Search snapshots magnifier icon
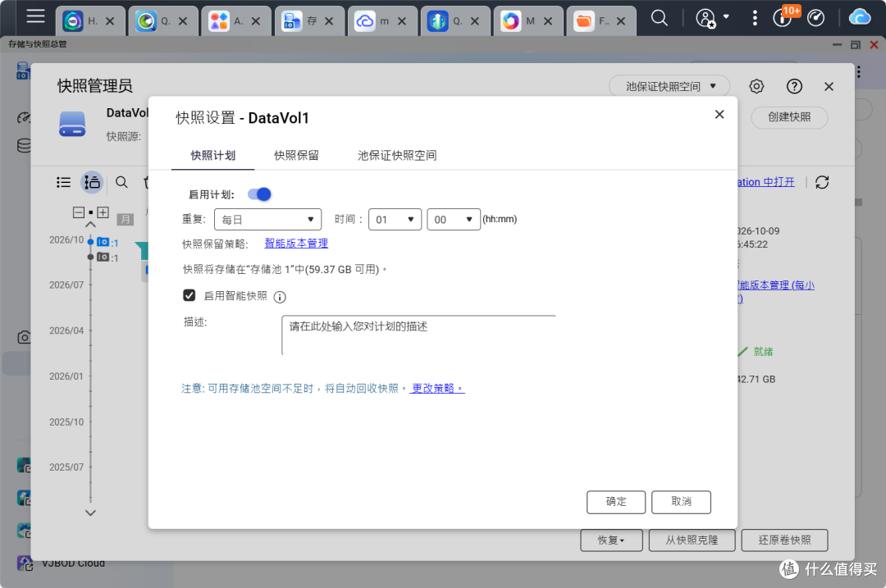 [121, 182]
